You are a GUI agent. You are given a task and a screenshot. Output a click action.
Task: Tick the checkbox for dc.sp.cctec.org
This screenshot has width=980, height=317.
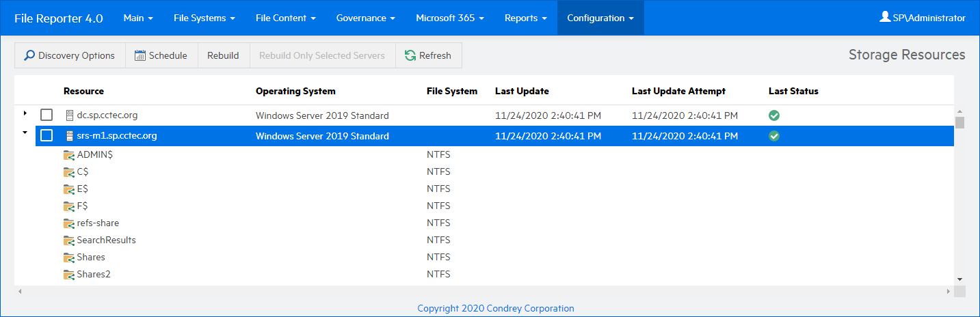point(47,115)
